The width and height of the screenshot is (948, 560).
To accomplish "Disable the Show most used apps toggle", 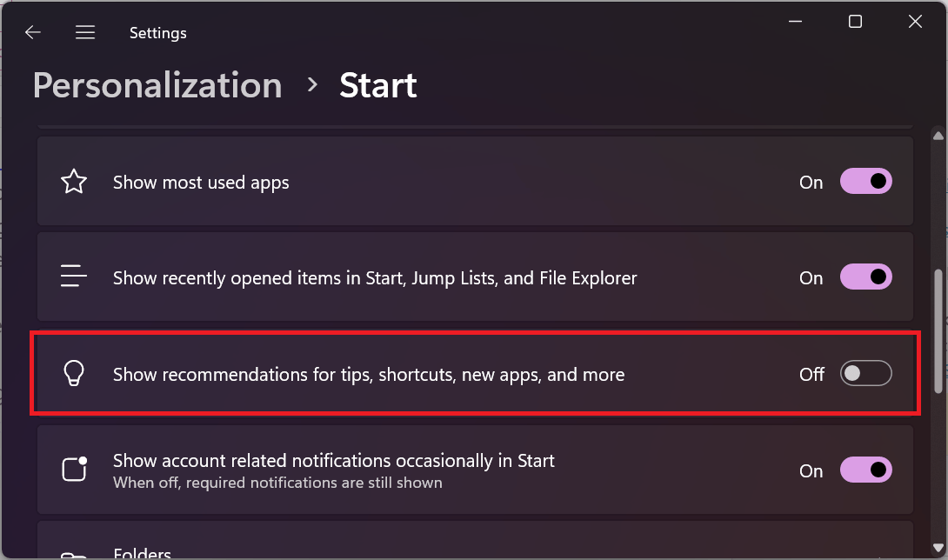I will pos(865,181).
